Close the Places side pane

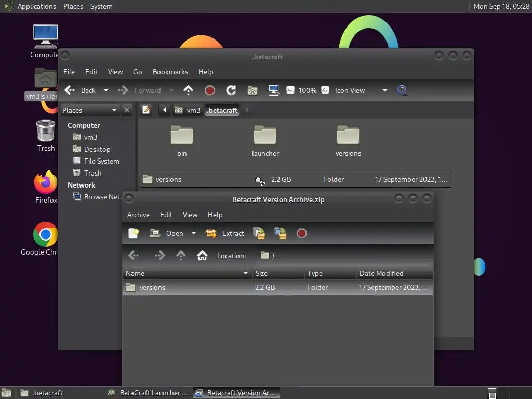(x=127, y=110)
